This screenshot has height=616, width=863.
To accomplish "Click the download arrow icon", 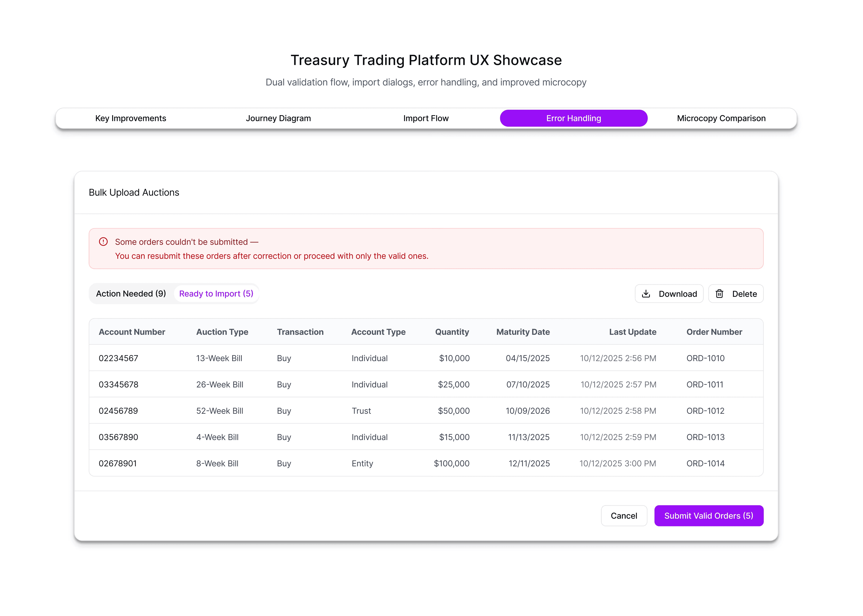I will (646, 294).
